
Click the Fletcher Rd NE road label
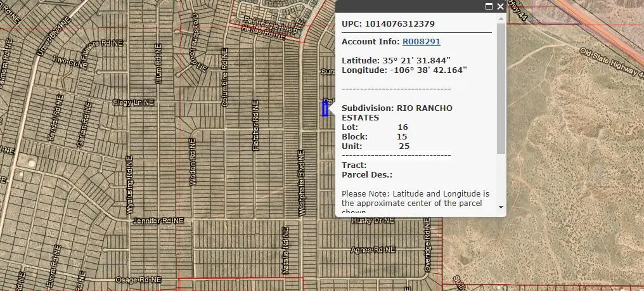(x=256, y=125)
